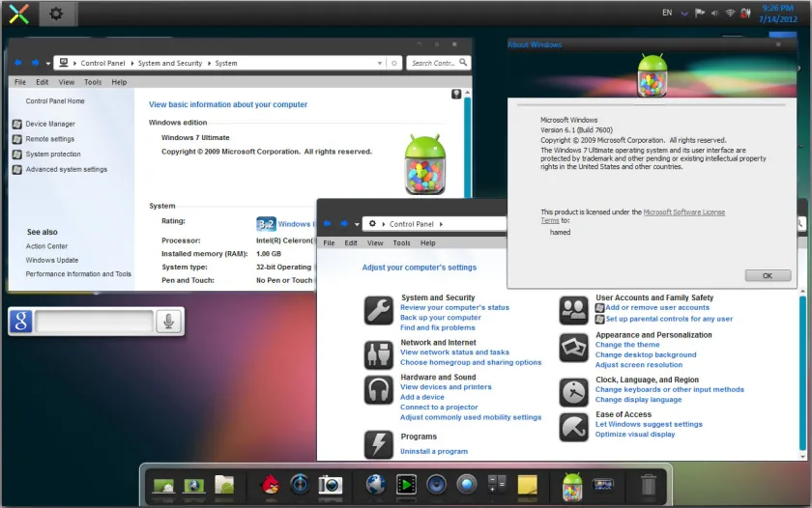Open the recycle bin in dock
Screen dimensions: 812x508
(649, 485)
